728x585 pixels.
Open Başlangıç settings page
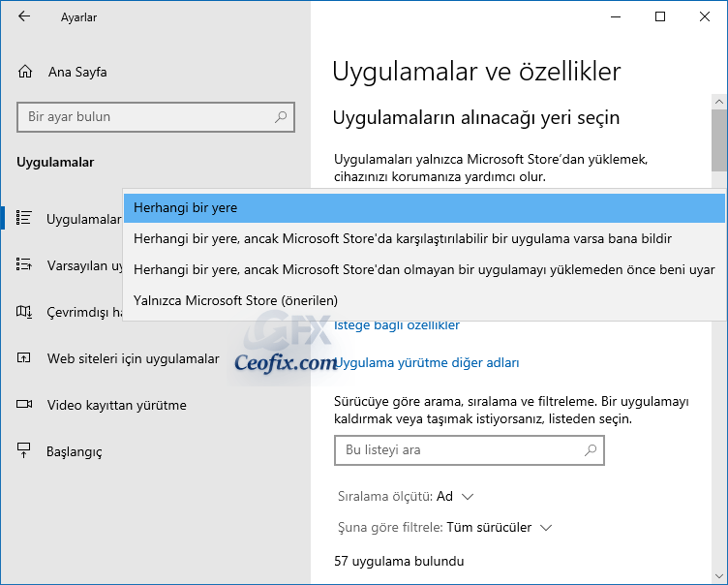(x=75, y=452)
